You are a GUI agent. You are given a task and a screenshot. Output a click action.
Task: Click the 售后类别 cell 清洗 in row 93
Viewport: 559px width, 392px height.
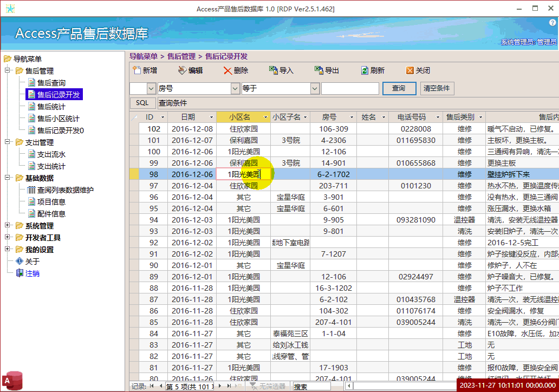tap(465, 231)
